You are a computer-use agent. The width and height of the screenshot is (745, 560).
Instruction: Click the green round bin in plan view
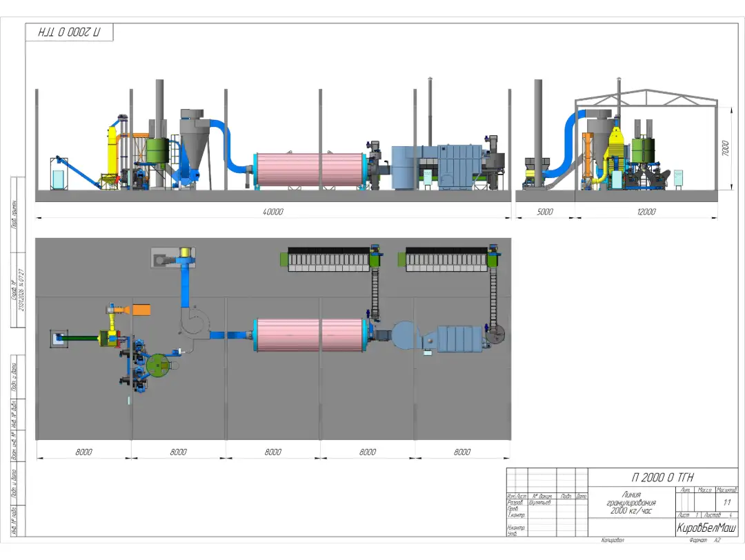point(159,365)
